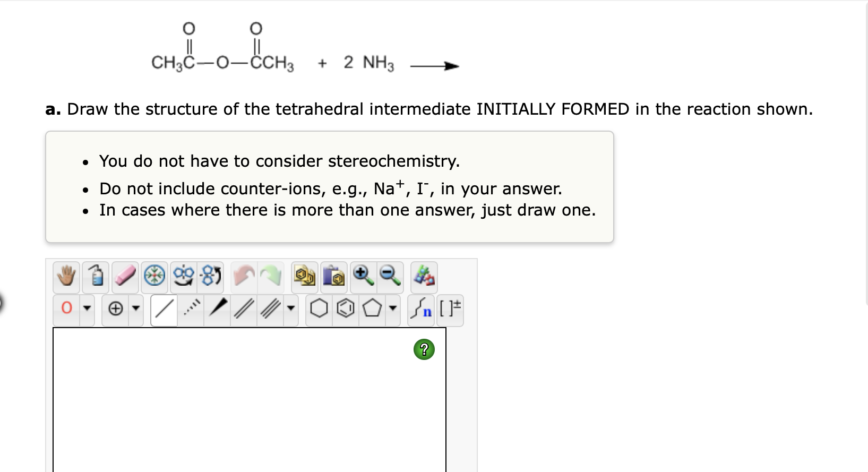This screenshot has width=868, height=472.
Task: Expand the bond types dropdown arrow
Action: (291, 309)
